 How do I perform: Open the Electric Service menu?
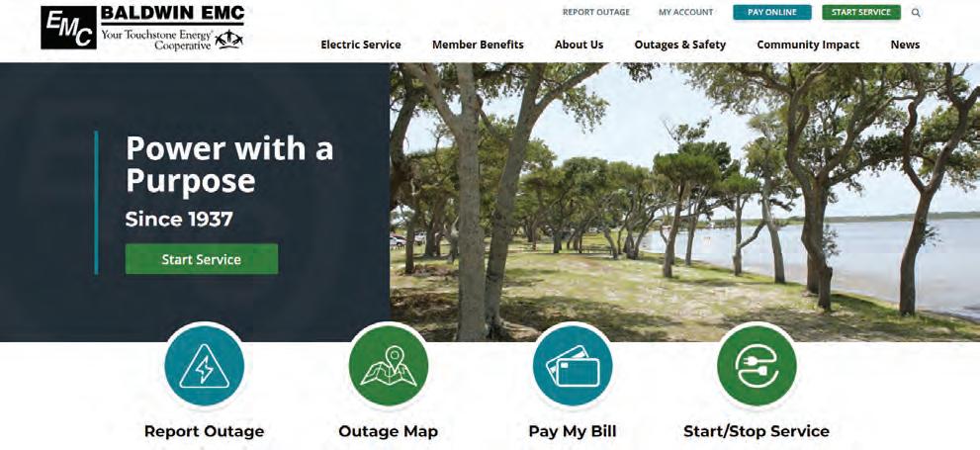(x=361, y=45)
